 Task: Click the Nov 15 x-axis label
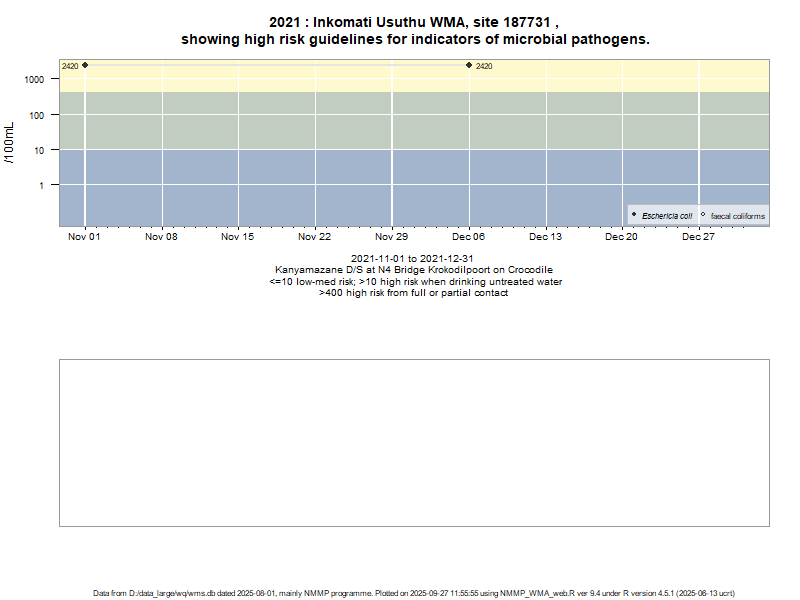238,237
